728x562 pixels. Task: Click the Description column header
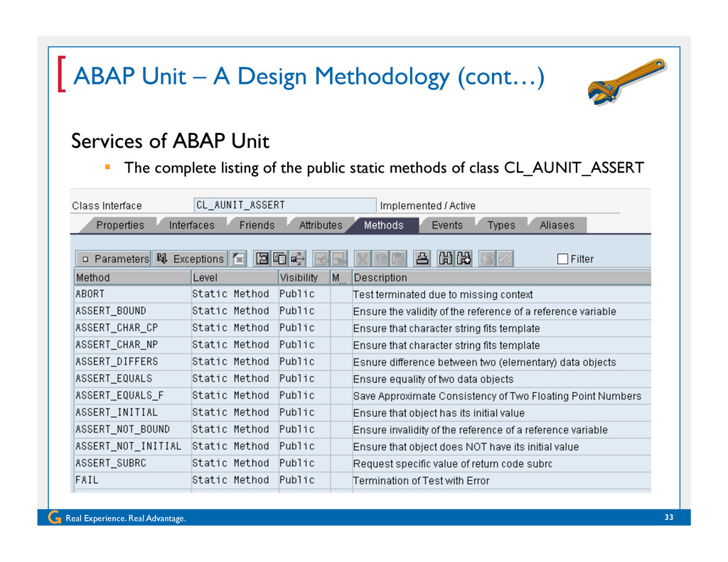pos(501,278)
